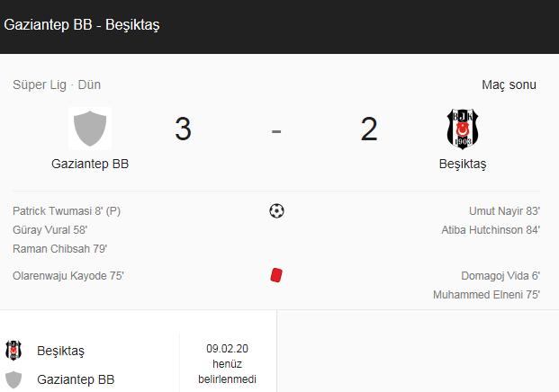Viewport: 559px width, 392px height.
Task: Click the red card icon
Action: point(276,275)
